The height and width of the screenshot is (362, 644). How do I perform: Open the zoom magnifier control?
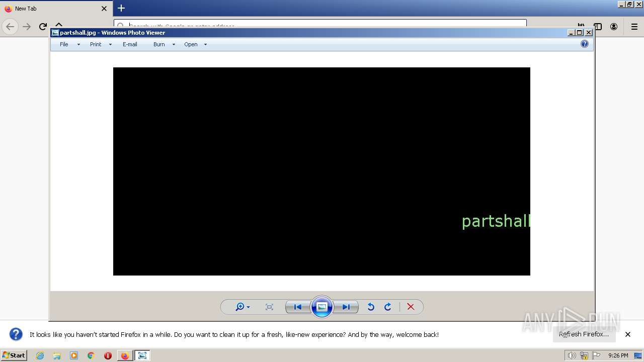click(240, 307)
